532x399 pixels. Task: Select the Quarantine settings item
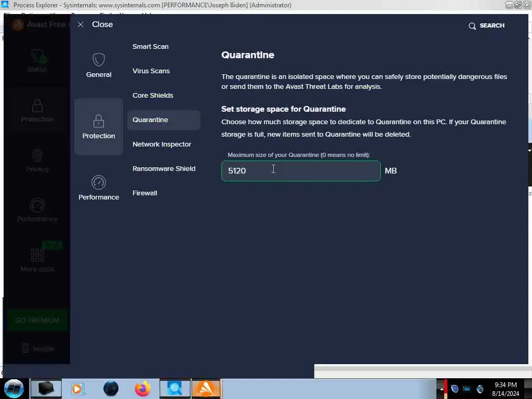click(164, 120)
